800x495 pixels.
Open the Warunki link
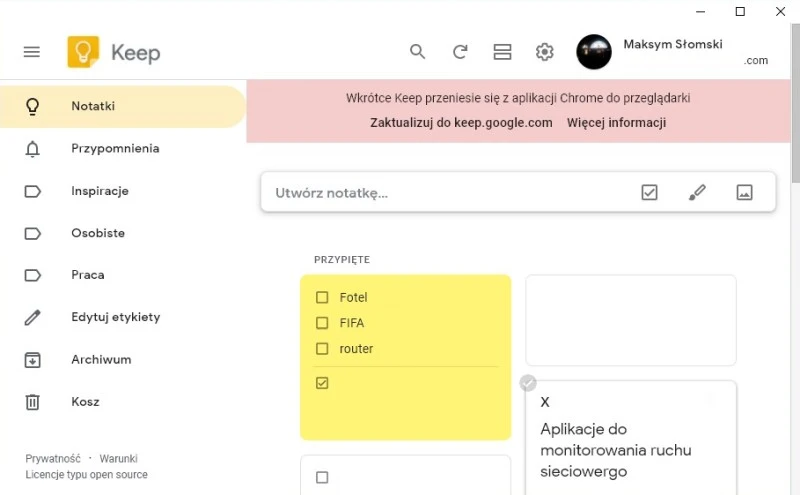point(118,458)
